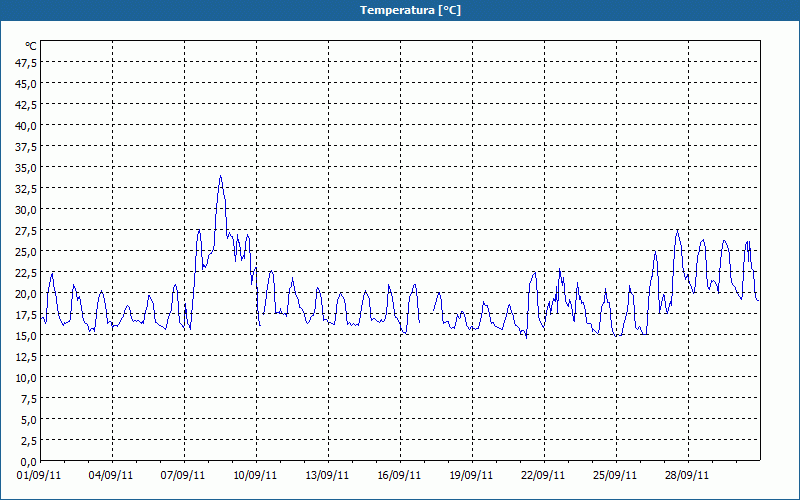Screen dimensions: 800x500
Task: Click the 22/09/11 date label
Action: (x=543, y=476)
